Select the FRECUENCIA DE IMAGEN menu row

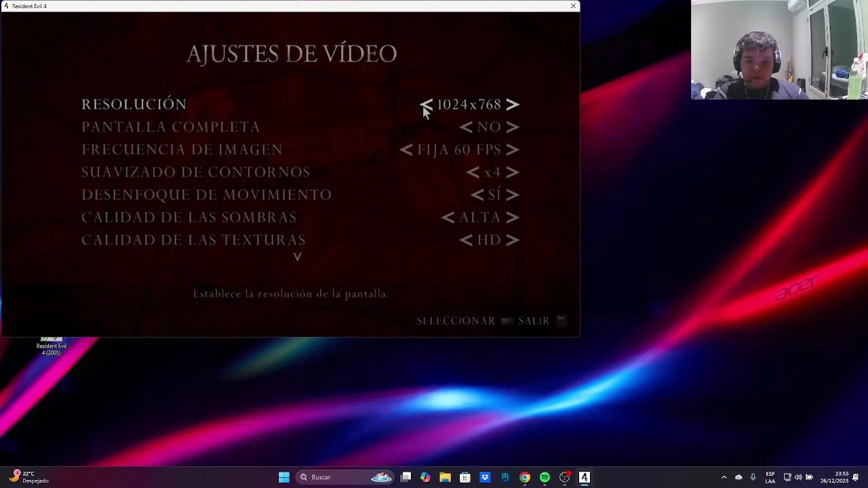click(300, 149)
